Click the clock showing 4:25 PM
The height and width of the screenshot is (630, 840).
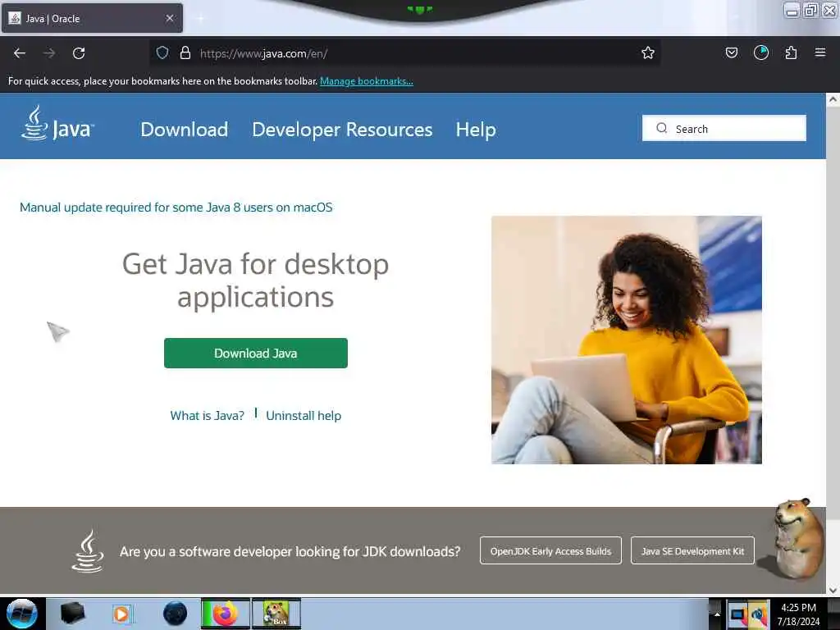tap(798, 608)
